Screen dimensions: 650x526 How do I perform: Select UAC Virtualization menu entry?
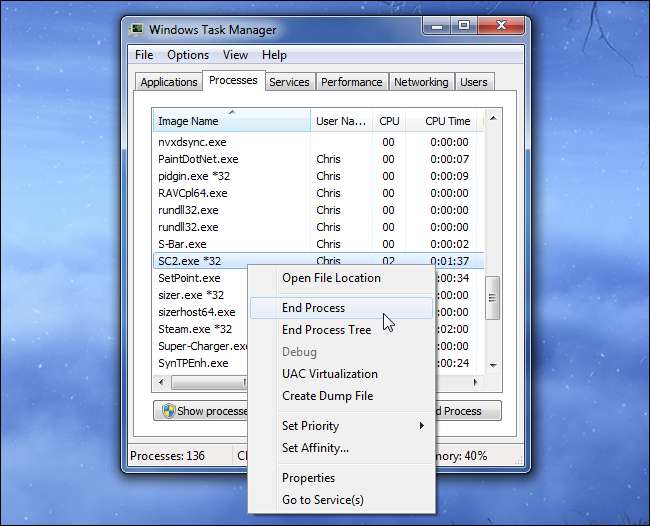pos(342,373)
